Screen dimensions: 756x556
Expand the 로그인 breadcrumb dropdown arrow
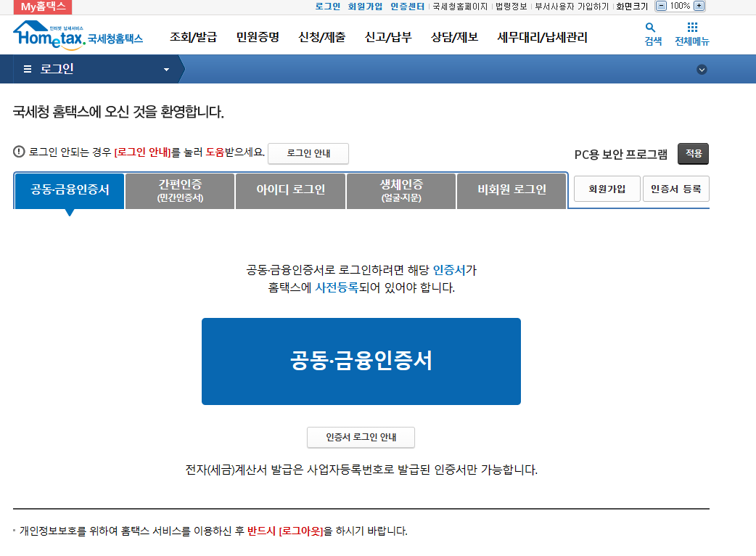pos(166,70)
